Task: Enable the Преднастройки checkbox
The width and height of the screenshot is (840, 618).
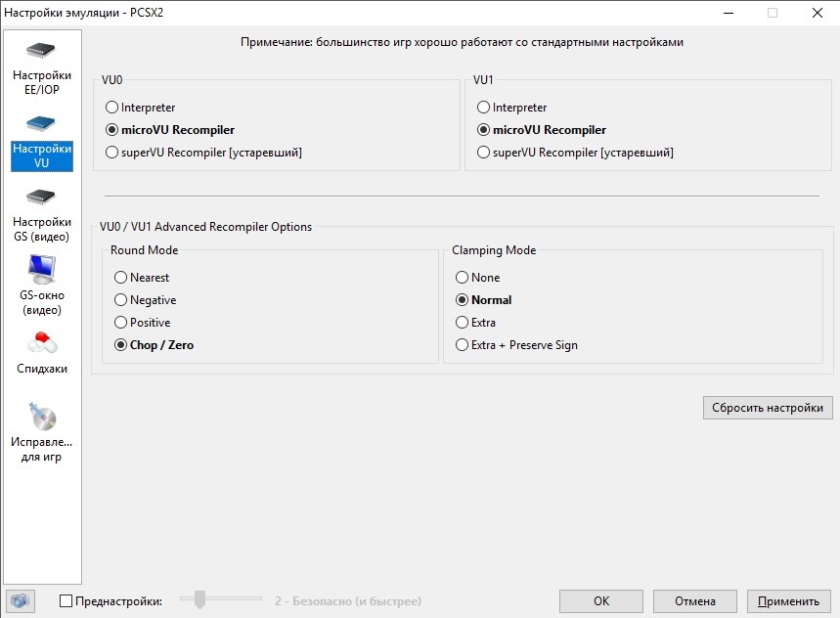Action: coord(66,601)
